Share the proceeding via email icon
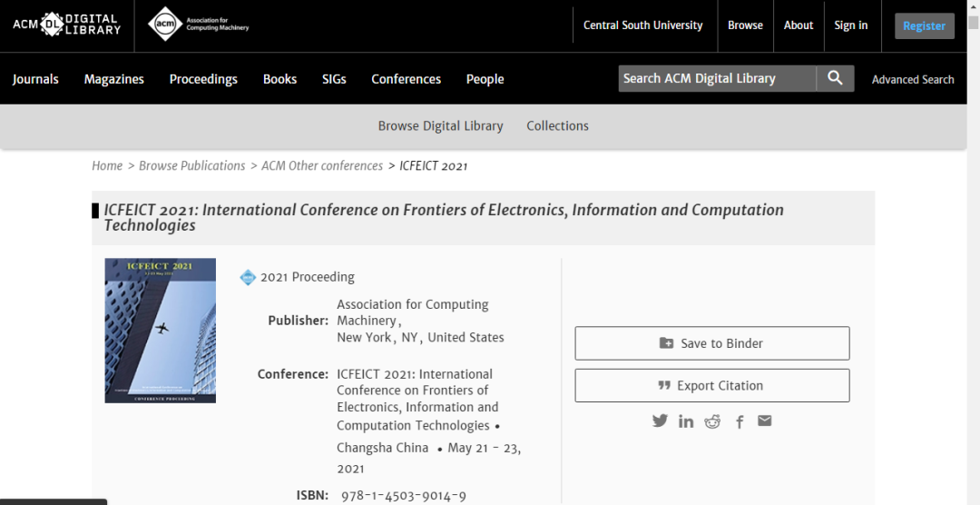This screenshot has width=980, height=505. coord(765,421)
